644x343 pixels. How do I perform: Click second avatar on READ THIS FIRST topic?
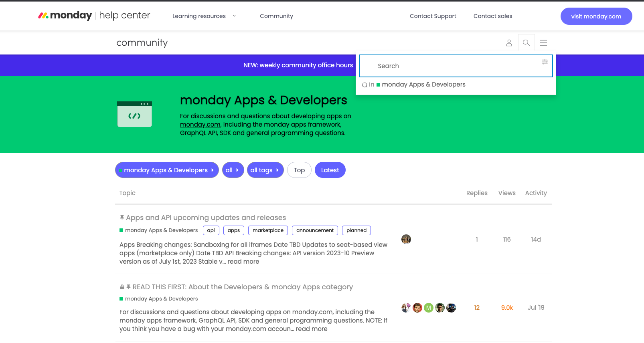[x=417, y=308]
